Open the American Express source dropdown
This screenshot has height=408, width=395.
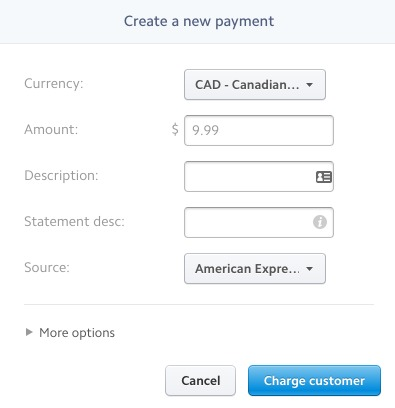(255, 269)
